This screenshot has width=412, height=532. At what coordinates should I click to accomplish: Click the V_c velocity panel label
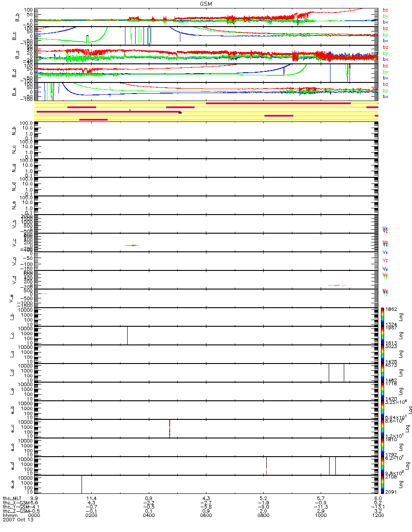coord(13,242)
